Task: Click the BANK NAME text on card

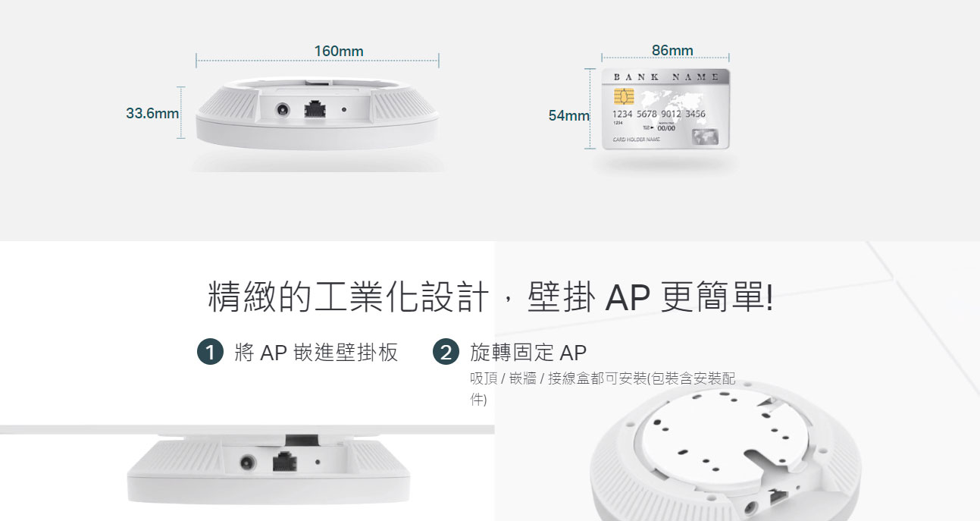Action: click(x=666, y=77)
